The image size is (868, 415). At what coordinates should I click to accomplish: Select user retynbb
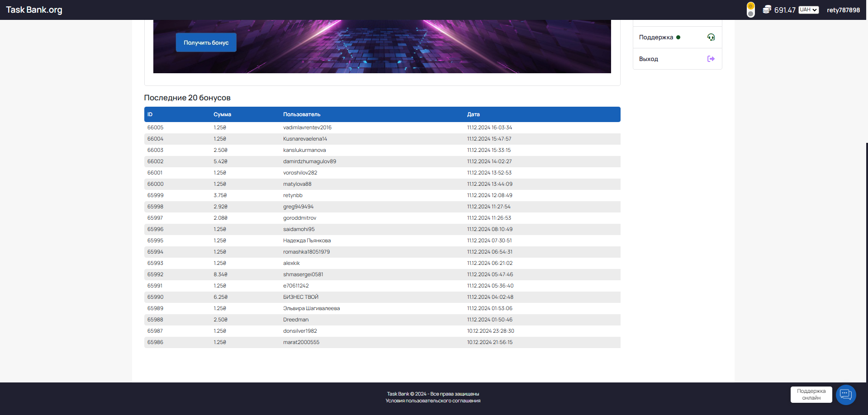click(293, 195)
